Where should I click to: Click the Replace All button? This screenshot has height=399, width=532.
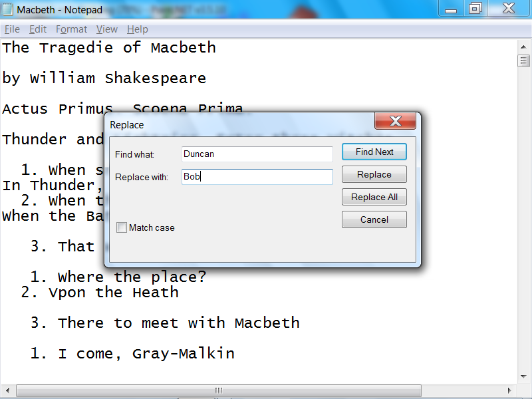374,197
